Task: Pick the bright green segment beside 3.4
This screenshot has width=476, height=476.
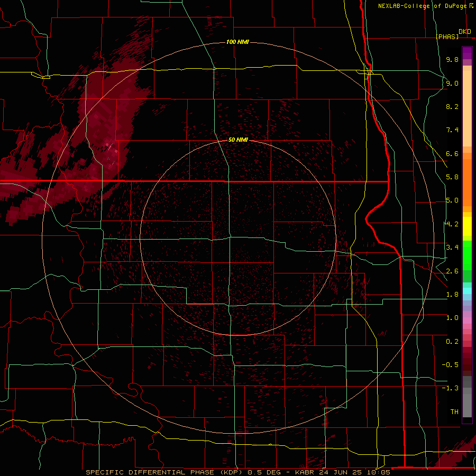Action: (x=467, y=255)
